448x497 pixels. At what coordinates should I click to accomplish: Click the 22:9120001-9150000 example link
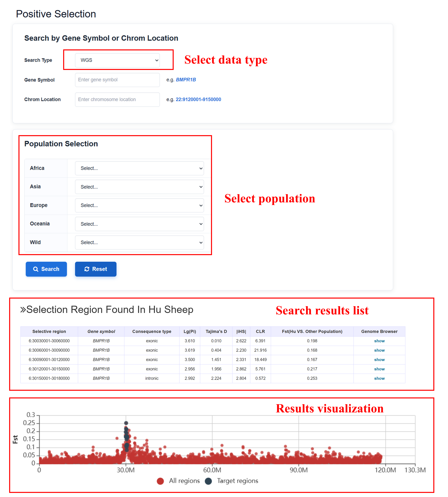click(x=198, y=99)
